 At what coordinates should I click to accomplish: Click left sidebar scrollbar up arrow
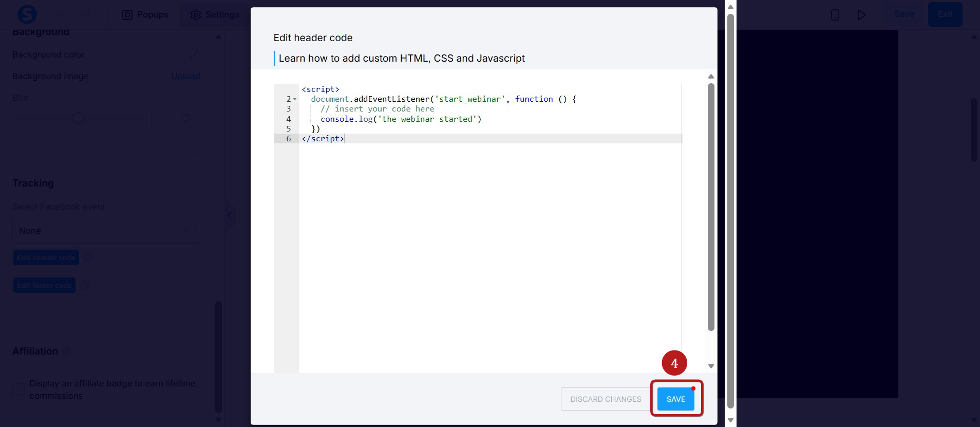pyautogui.click(x=218, y=37)
